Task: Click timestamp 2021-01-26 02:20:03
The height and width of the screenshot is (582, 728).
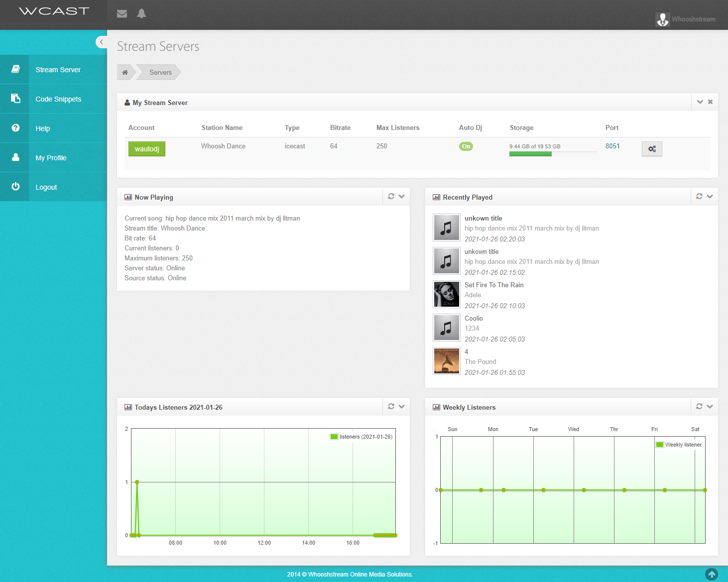Action: point(494,239)
